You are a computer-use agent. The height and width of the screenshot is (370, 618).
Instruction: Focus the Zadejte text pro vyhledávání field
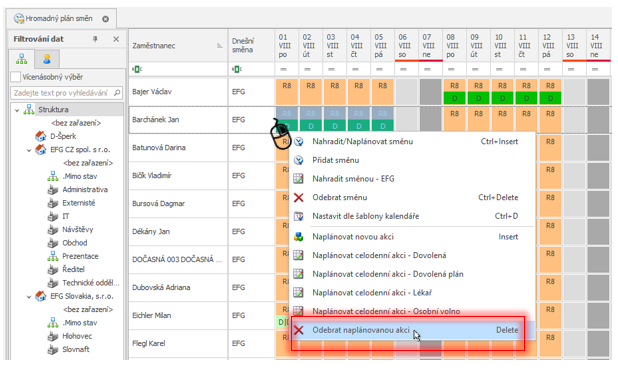pyautogui.click(x=61, y=93)
